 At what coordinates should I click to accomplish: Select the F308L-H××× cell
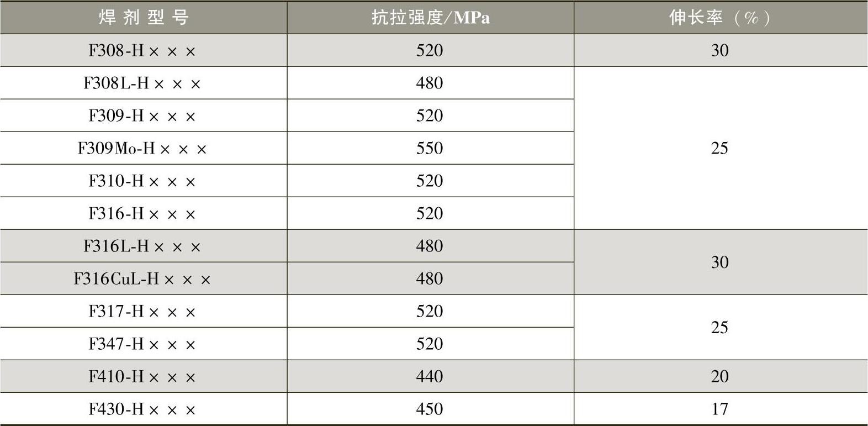(x=142, y=83)
